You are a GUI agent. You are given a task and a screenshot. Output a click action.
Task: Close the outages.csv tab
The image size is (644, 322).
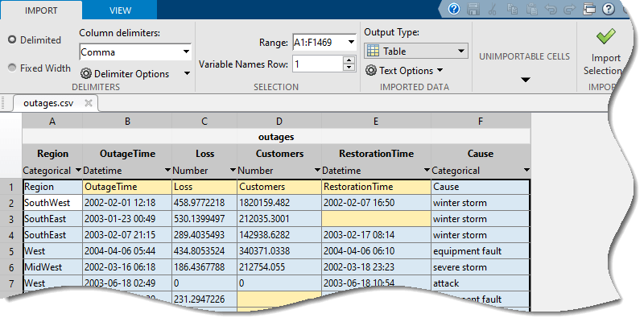pyautogui.click(x=89, y=103)
